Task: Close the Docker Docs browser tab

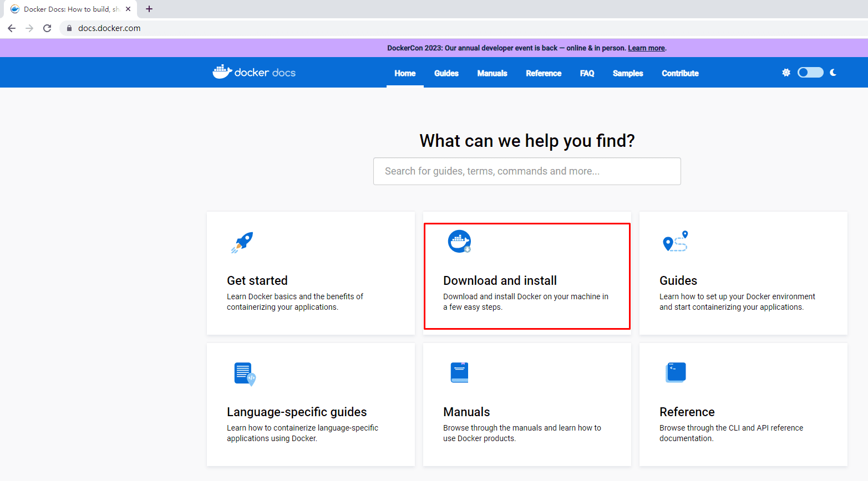Action: [x=128, y=9]
